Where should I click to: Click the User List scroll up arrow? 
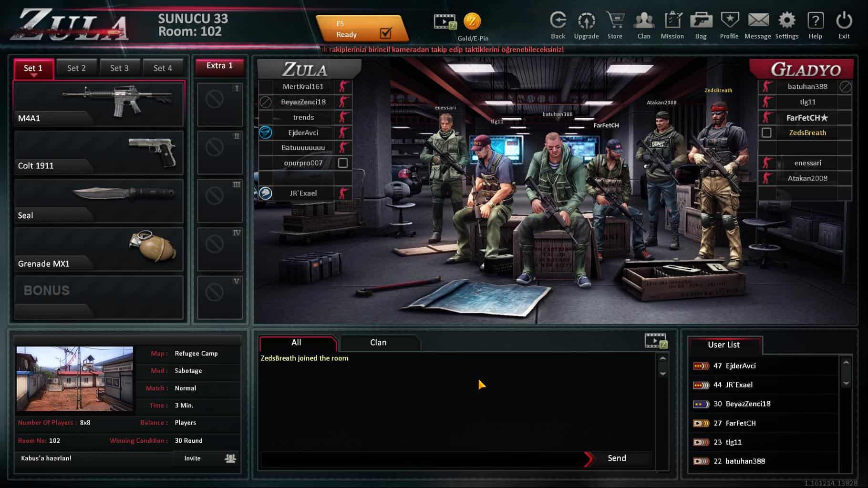coord(846,363)
